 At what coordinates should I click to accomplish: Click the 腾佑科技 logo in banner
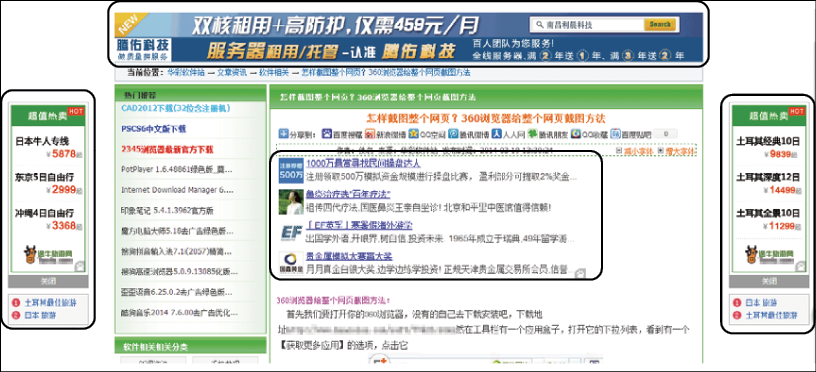[x=143, y=50]
